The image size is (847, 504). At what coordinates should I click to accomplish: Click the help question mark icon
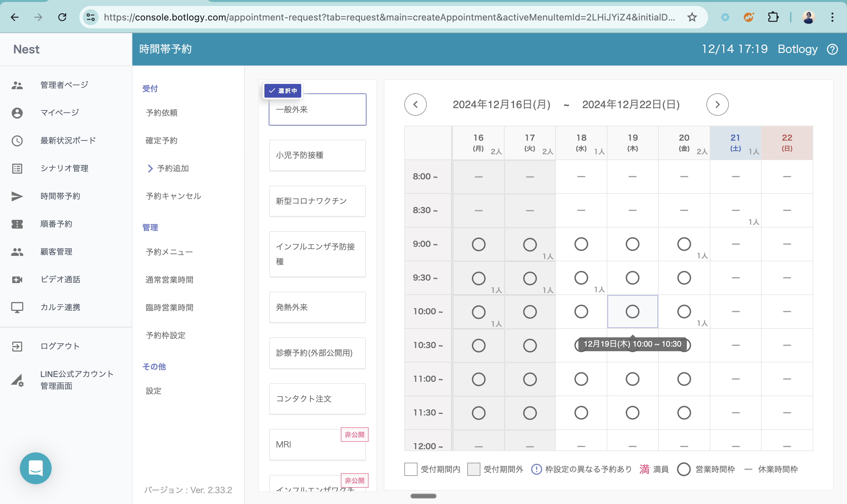pyautogui.click(x=832, y=49)
